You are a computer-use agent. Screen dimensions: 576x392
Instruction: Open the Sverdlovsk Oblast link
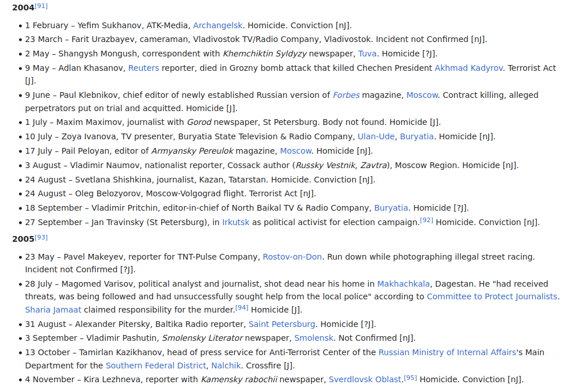365,379
